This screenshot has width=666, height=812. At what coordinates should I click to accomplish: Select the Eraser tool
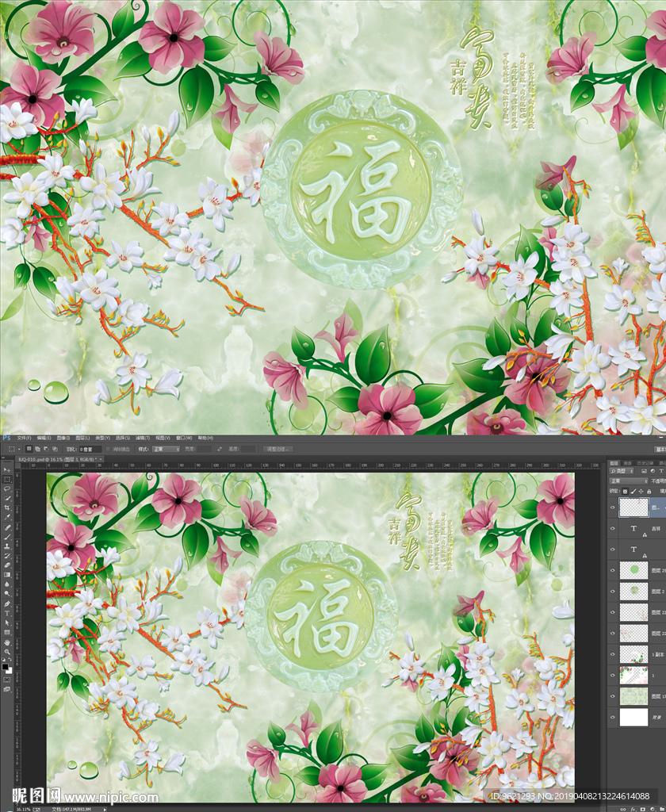[6, 565]
